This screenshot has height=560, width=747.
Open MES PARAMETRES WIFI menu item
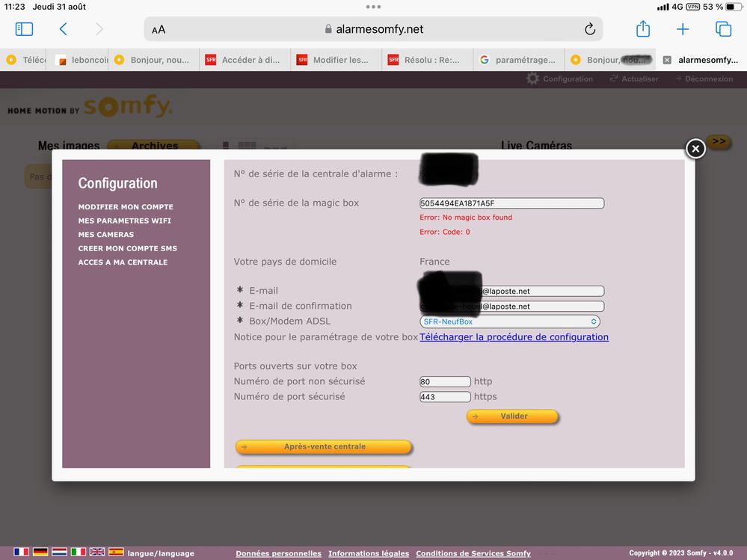pyautogui.click(x=124, y=221)
